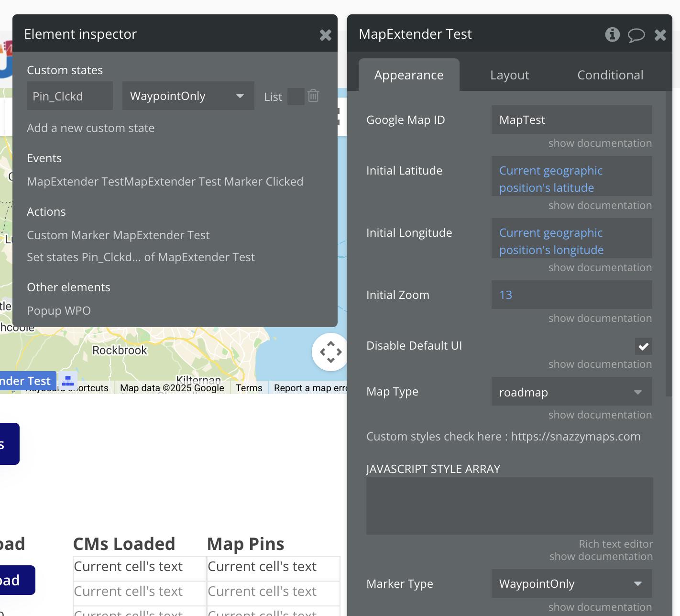The width and height of the screenshot is (680, 616).
Task: Click Map data ©2025 Google text
Action: [172, 388]
